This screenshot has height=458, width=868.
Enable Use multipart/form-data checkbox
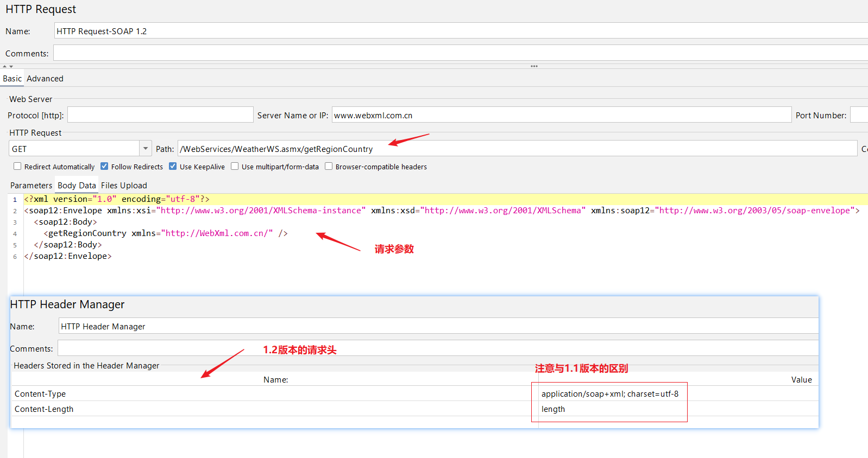[x=235, y=167]
